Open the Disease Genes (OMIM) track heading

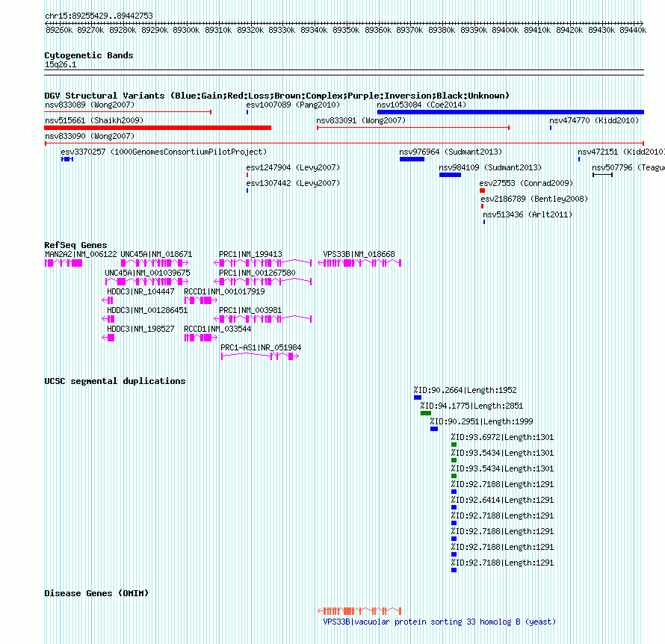coord(96,592)
